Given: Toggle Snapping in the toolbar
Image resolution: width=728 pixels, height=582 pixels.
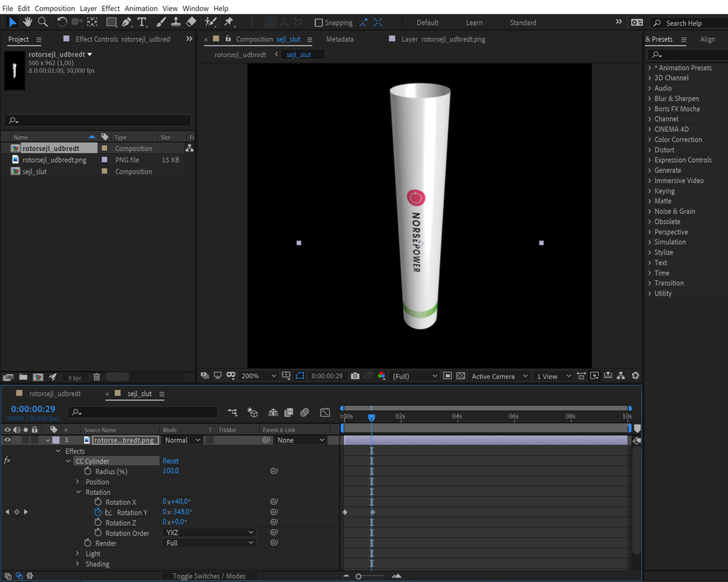Looking at the screenshot, I should [x=317, y=23].
